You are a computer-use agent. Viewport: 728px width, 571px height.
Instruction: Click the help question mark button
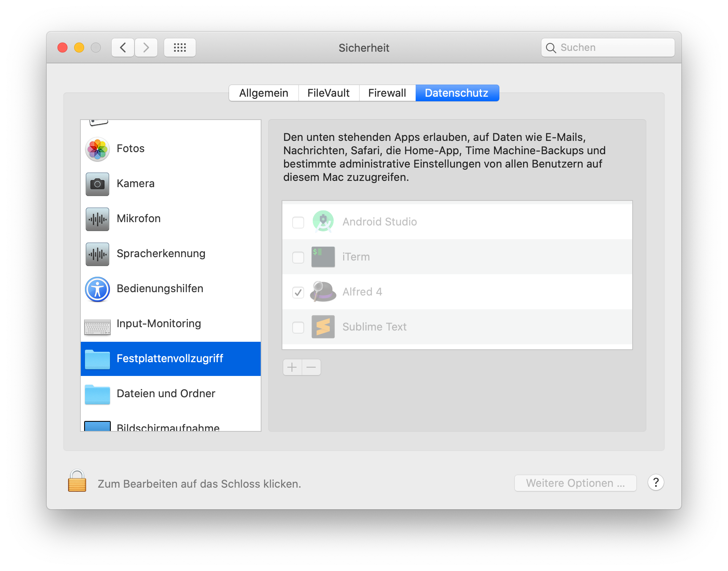click(656, 483)
